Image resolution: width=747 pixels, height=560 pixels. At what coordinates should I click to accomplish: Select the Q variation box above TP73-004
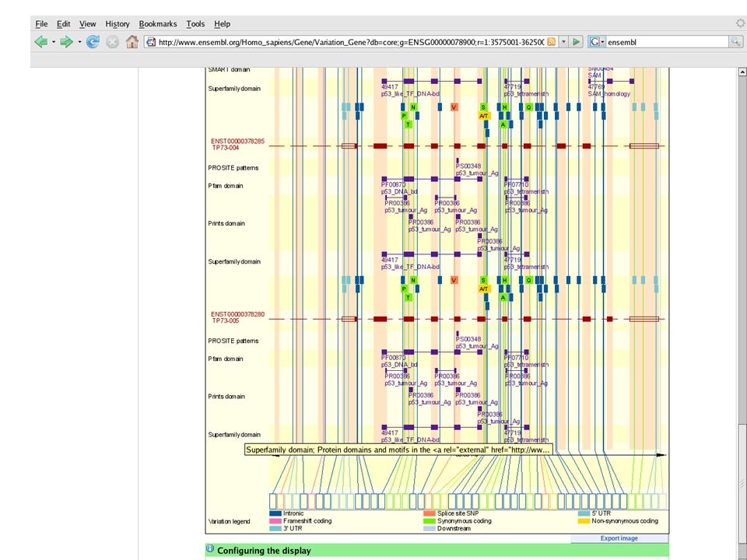click(x=528, y=107)
